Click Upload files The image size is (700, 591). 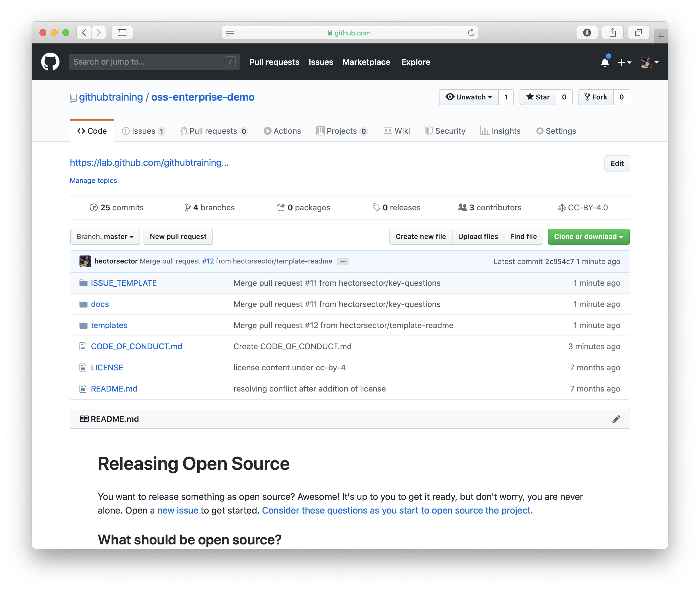point(478,237)
